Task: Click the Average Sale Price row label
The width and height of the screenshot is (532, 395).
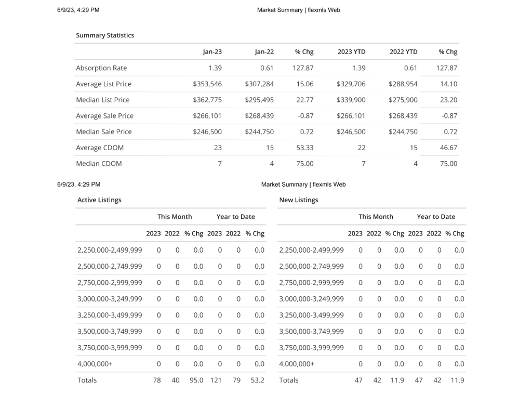Action: [104, 116]
